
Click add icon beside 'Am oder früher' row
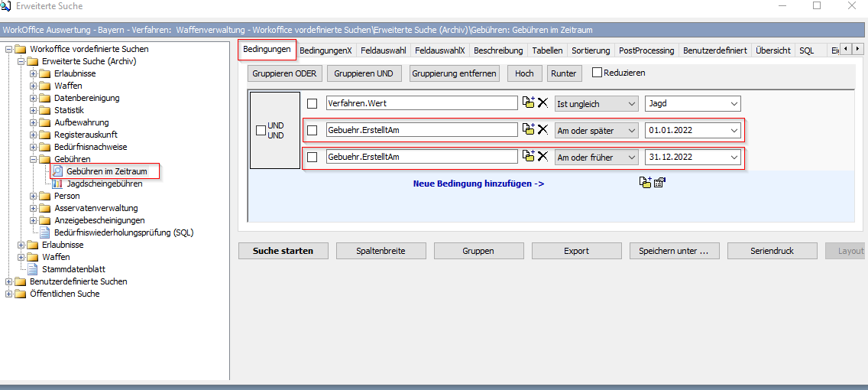coord(528,157)
